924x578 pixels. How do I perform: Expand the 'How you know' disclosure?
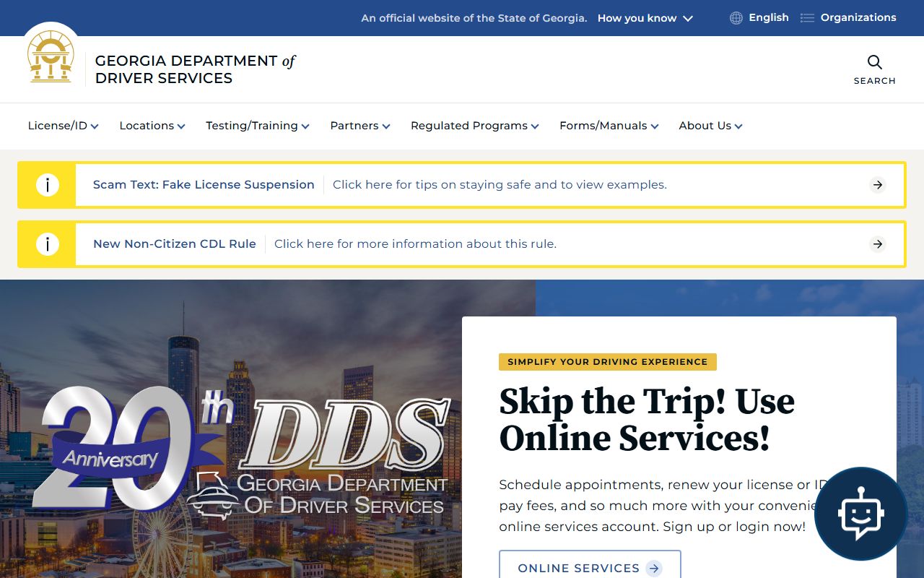(x=645, y=18)
